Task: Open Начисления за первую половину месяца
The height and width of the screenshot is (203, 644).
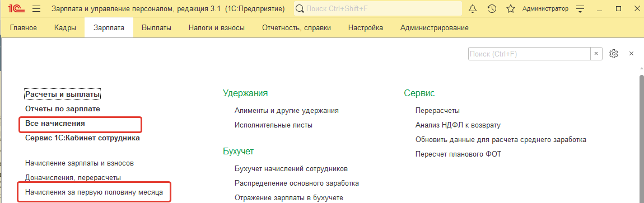Action: [94, 192]
